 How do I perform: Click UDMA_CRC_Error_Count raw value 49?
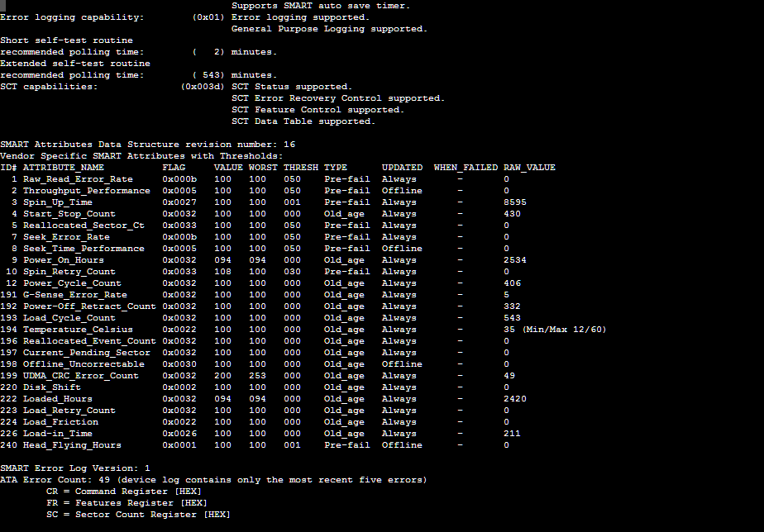tap(509, 376)
